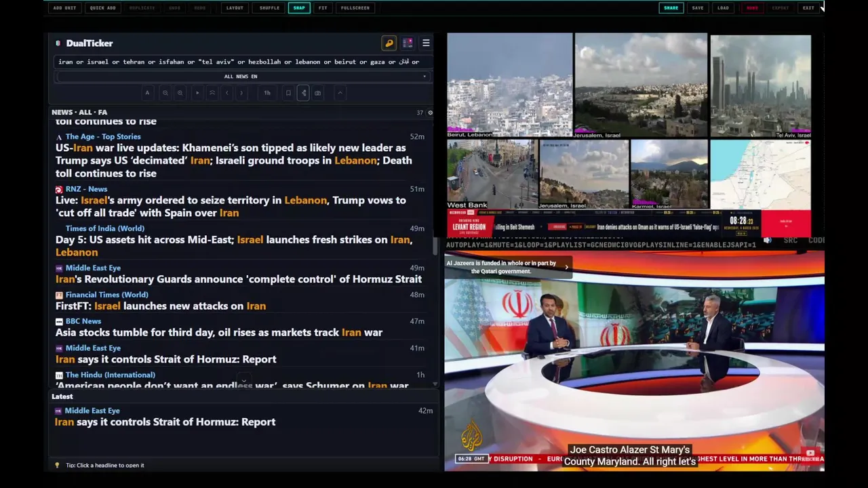Click the ticker play icon
Image resolution: width=868 pixels, height=488 pixels.
point(197,93)
